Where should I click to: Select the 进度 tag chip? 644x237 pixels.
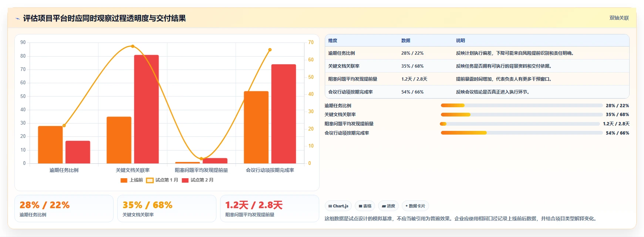coord(388,206)
